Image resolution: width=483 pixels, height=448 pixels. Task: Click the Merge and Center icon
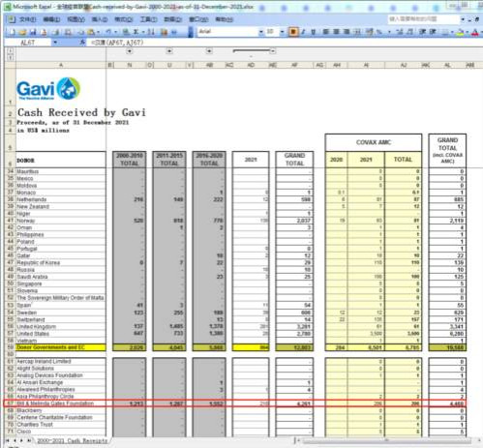tap(357, 32)
